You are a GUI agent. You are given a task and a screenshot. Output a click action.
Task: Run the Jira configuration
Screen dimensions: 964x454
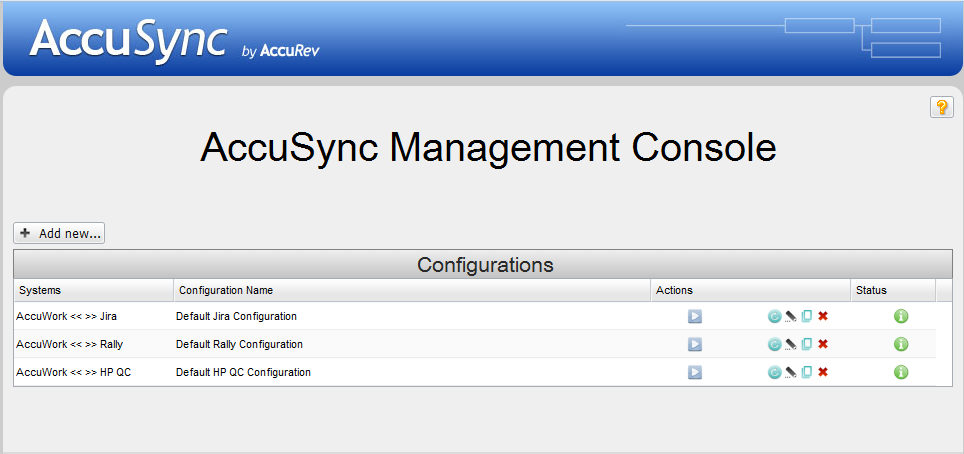pyautogui.click(x=694, y=316)
